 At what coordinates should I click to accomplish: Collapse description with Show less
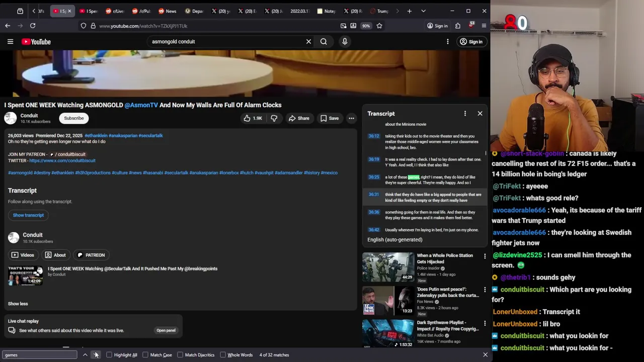18,304
